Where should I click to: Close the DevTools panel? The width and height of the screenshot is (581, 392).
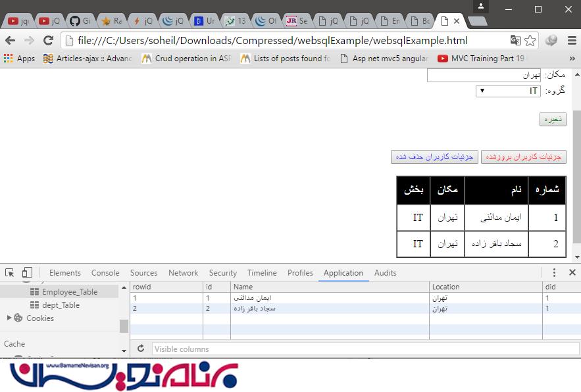coord(572,273)
